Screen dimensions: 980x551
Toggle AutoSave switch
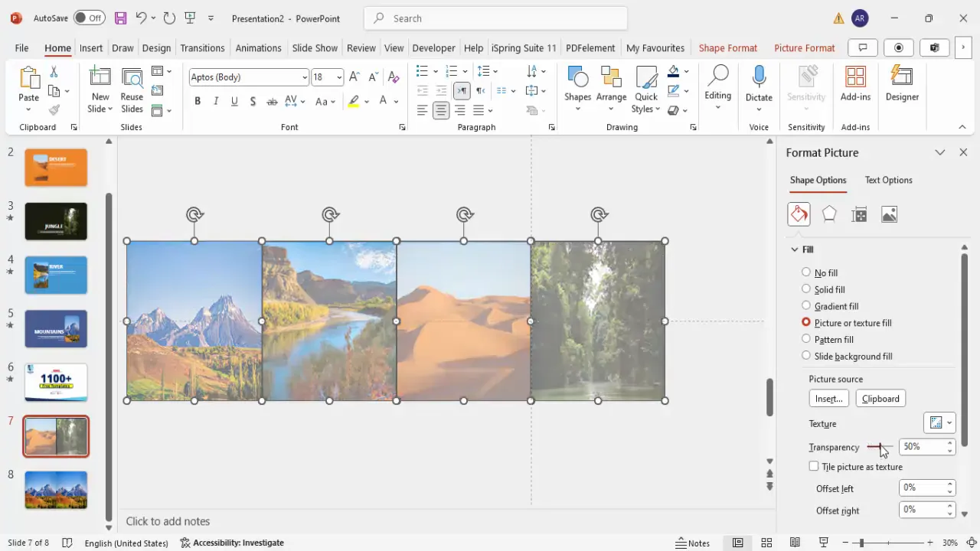[x=90, y=18]
